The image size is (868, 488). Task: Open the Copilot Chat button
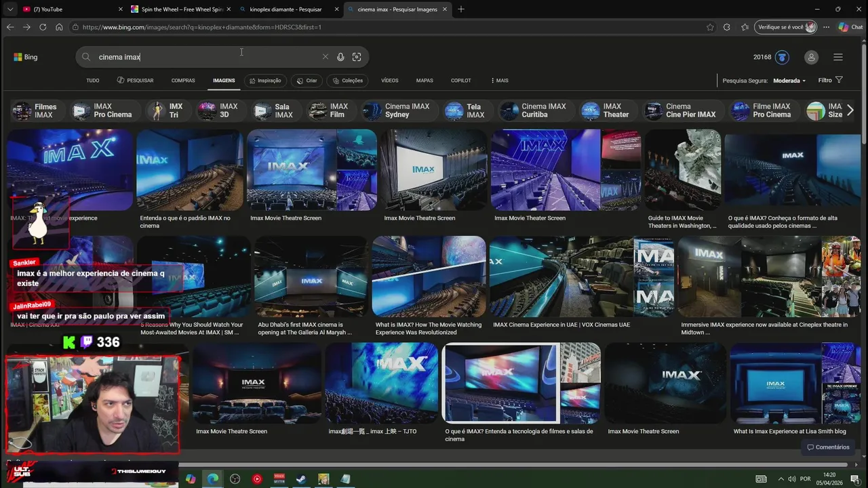(850, 27)
